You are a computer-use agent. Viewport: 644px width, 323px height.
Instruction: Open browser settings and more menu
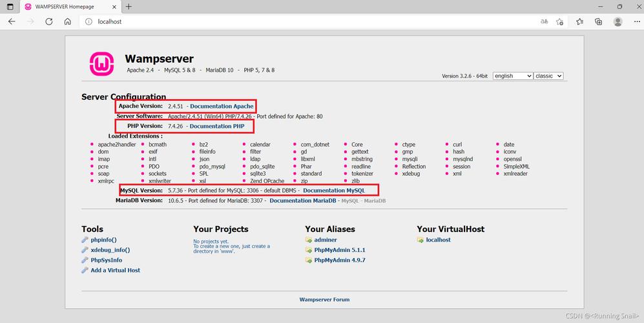[x=637, y=21]
